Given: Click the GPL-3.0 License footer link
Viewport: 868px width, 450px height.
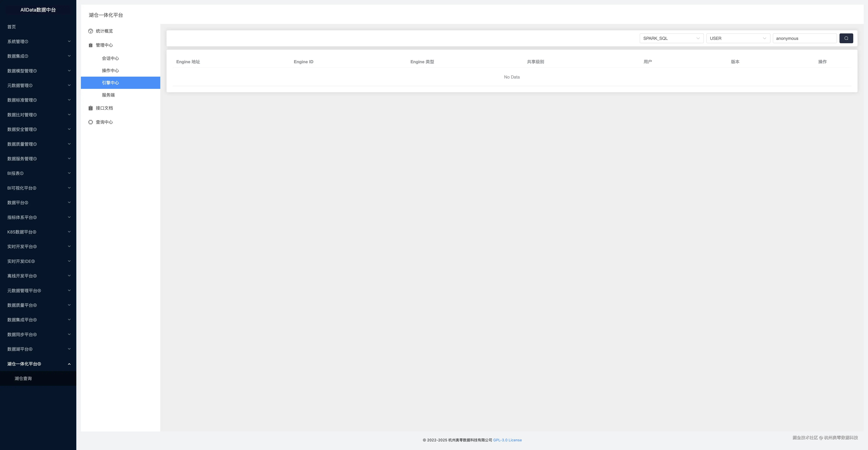Looking at the screenshot, I should (x=507, y=440).
